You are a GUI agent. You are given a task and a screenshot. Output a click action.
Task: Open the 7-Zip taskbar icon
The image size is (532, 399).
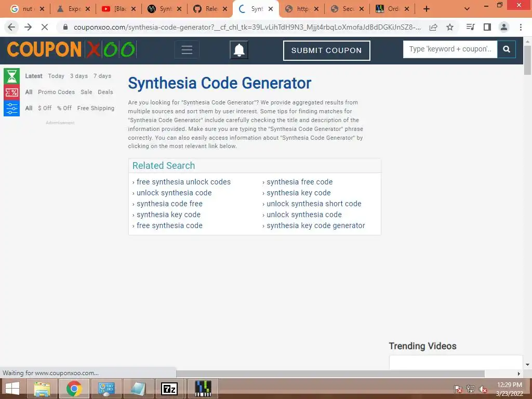(x=169, y=389)
